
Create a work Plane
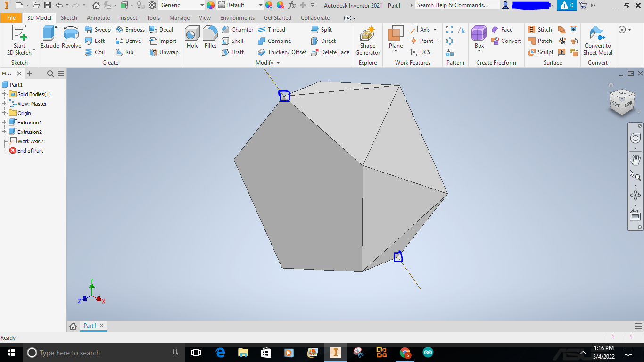[x=396, y=39]
